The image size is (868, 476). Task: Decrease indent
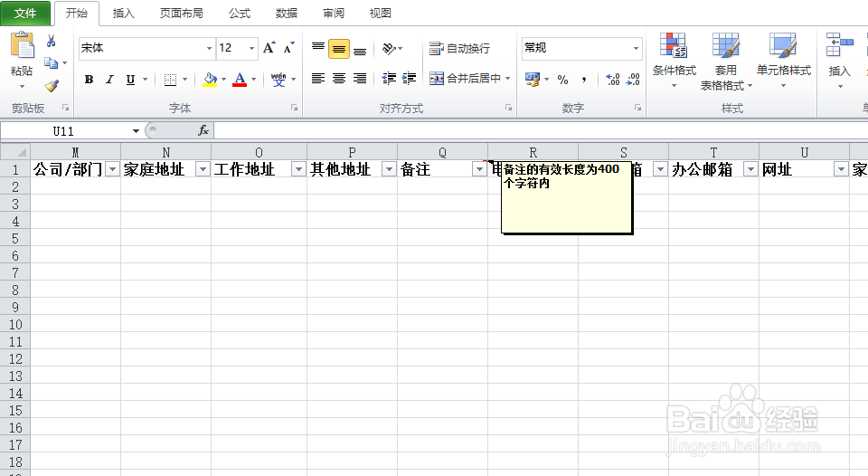389,79
